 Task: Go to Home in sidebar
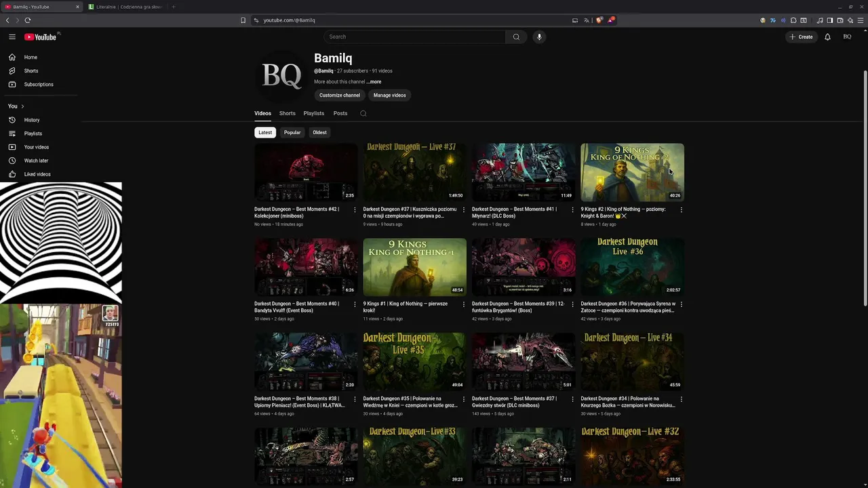[41, 58]
